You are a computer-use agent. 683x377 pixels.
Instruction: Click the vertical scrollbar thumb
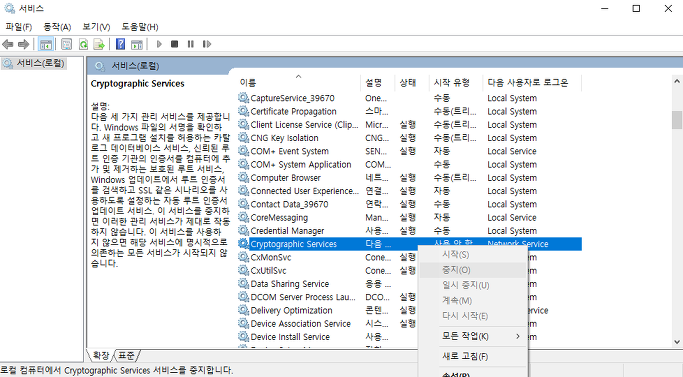676,120
